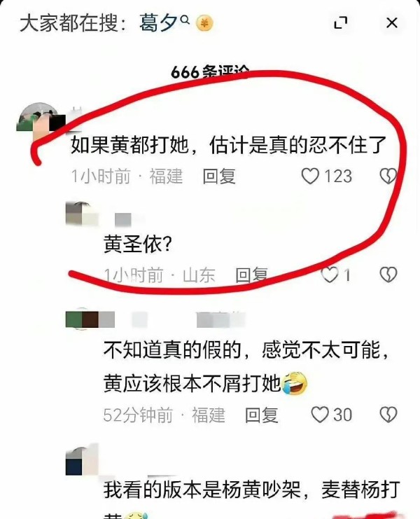Close the comments panel
This screenshot has height=519, width=420.
392,23
